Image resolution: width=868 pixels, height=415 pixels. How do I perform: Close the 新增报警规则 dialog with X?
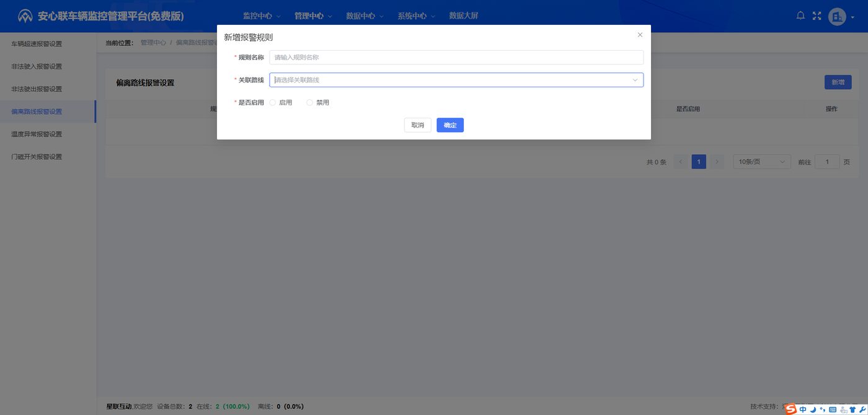pos(640,35)
